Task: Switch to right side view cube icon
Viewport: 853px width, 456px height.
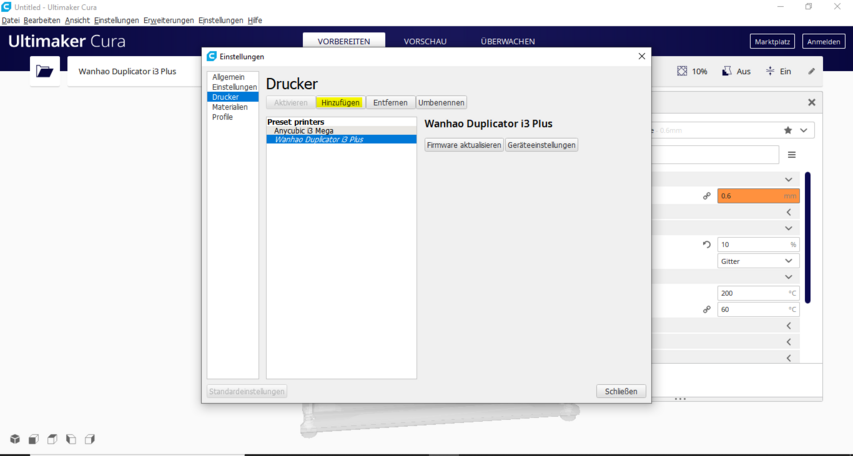Action: (90, 439)
